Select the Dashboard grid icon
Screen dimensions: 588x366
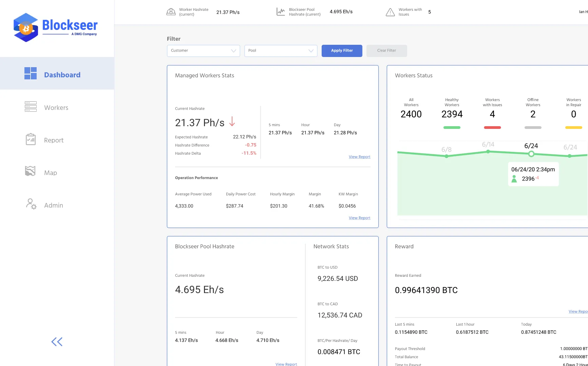[x=31, y=73]
